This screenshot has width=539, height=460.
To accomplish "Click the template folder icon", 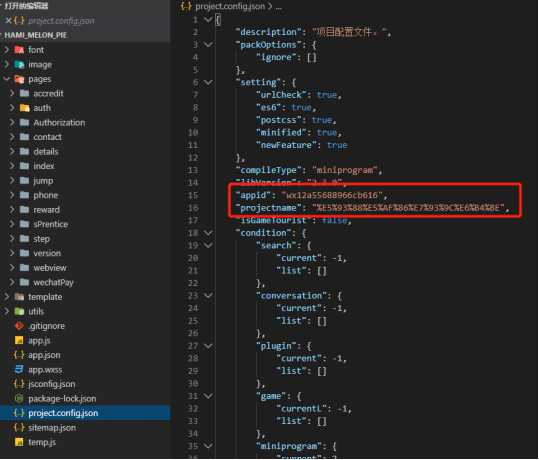I will pyautogui.click(x=19, y=297).
